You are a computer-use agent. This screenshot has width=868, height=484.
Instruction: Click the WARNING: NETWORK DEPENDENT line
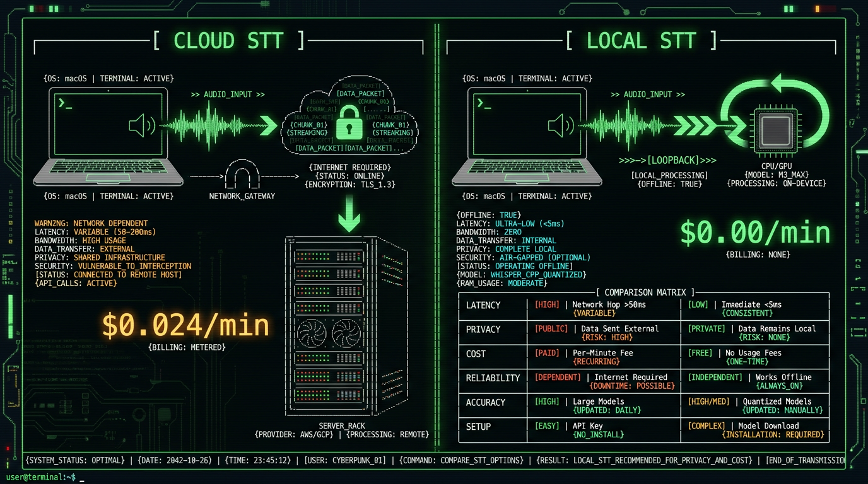[x=91, y=223]
